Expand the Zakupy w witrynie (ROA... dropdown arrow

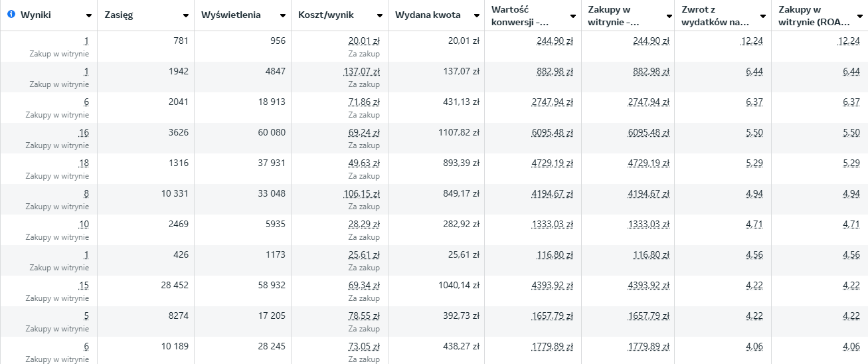click(859, 16)
